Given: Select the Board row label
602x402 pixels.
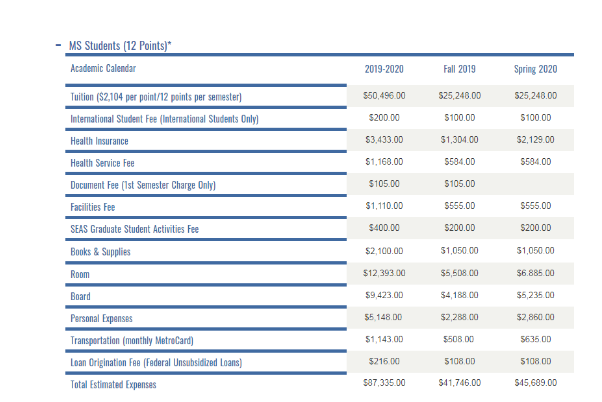Looking at the screenshot, I should (x=80, y=296).
